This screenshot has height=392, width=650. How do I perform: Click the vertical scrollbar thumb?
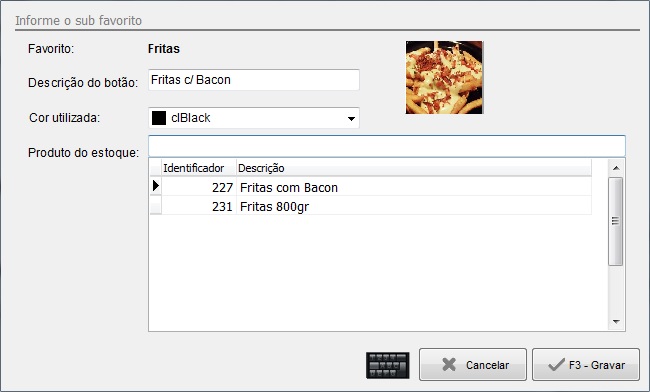[616, 221]
